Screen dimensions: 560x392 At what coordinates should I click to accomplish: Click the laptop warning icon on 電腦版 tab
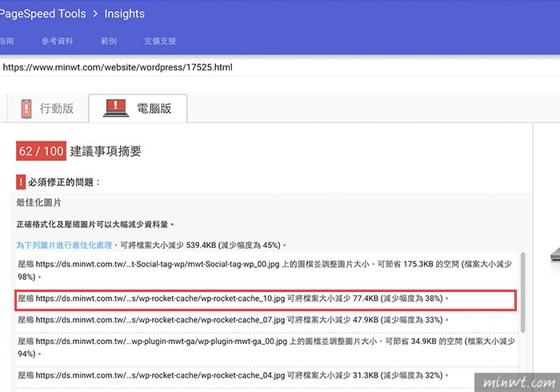click(116, 108)
